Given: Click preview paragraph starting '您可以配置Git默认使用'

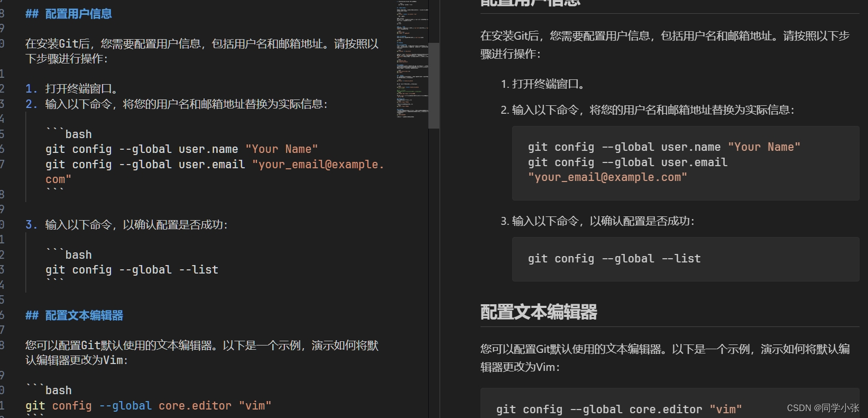Looking at the screenshot, I should click(665, 358).
